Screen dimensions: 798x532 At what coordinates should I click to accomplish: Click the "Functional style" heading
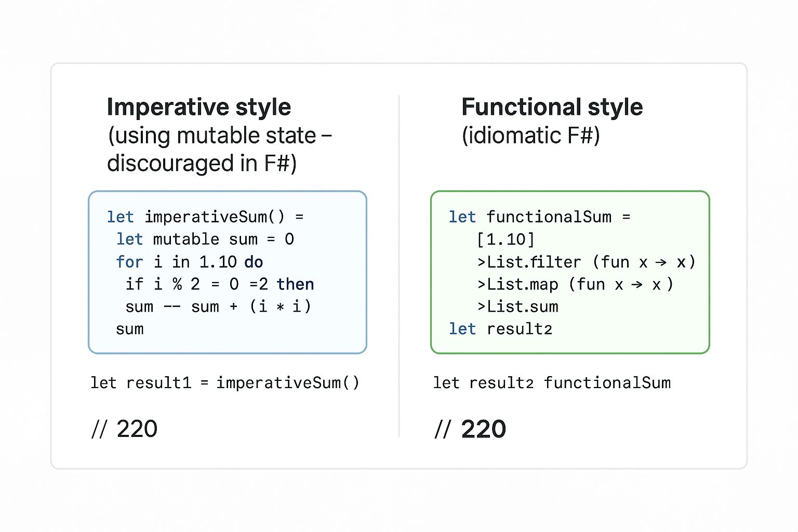click(552, 107)
